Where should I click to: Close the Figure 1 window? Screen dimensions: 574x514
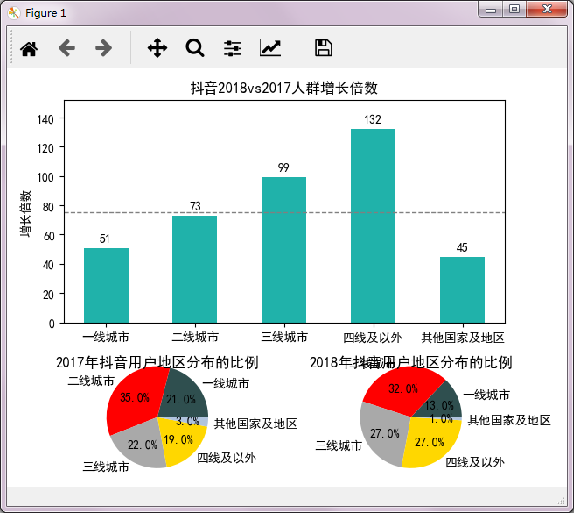pyautogui.click(x=547, y=9)
